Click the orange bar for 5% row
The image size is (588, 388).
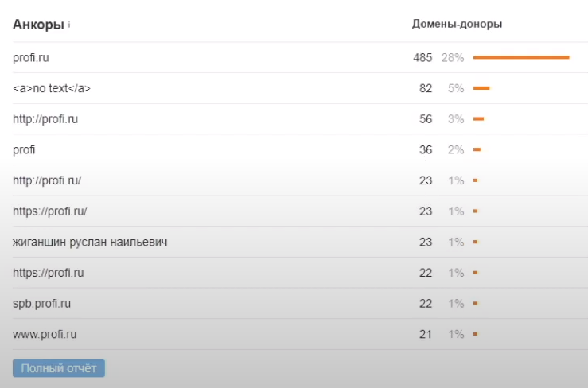pos(481,88)
